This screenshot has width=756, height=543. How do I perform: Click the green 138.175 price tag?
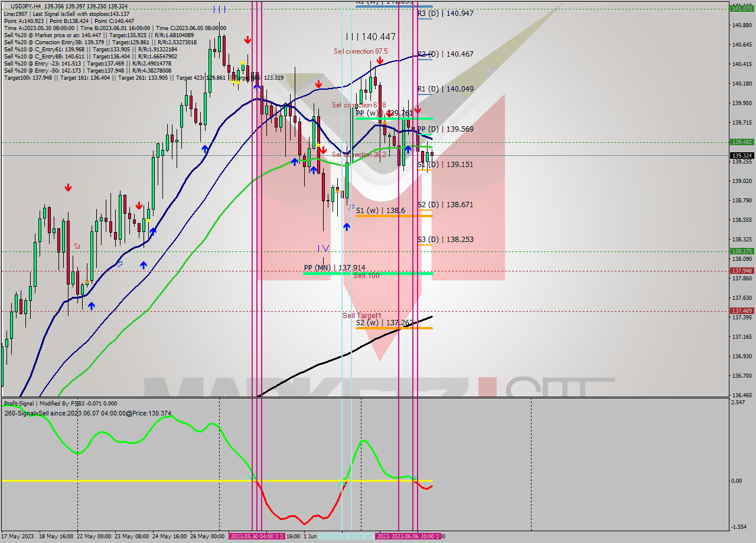tap(742, 251)
